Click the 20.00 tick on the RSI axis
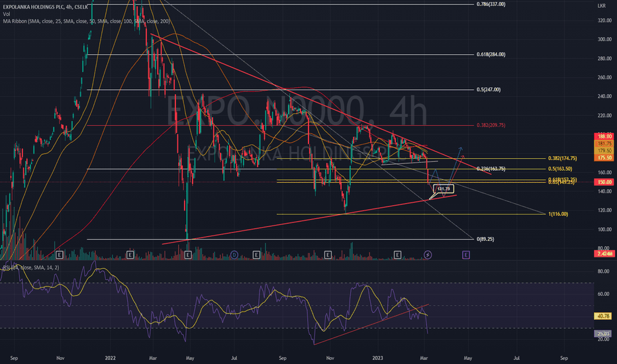The height and width of the screenshot is (364, 617). [604, 340]
